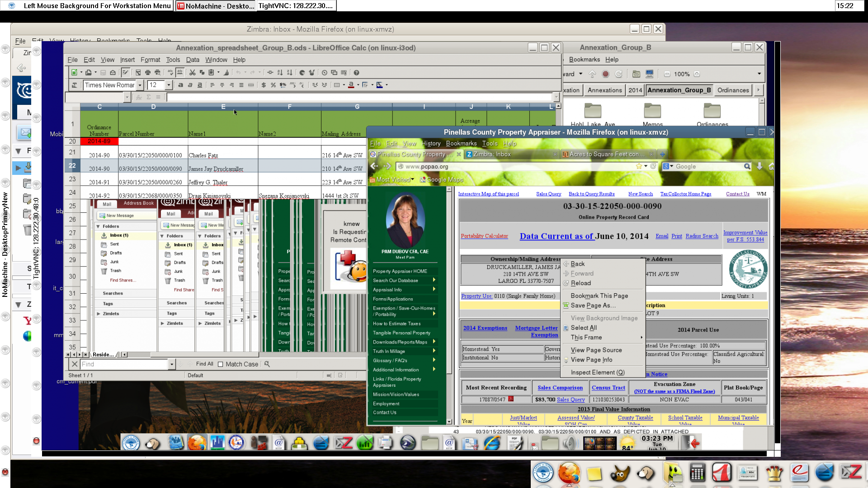Viewport: 868px width, 488px height.
Task: Click the Radius Search link
Action: tap(702, 236)
